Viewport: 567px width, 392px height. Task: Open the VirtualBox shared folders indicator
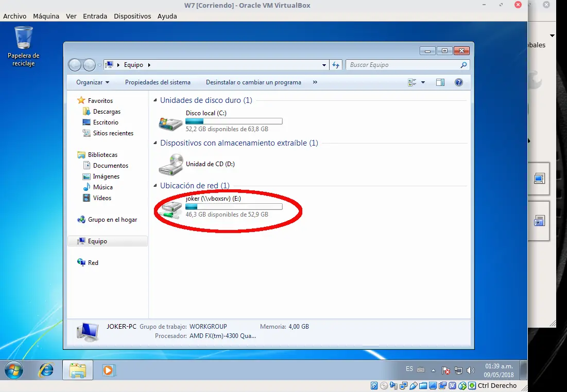[423, 385]
